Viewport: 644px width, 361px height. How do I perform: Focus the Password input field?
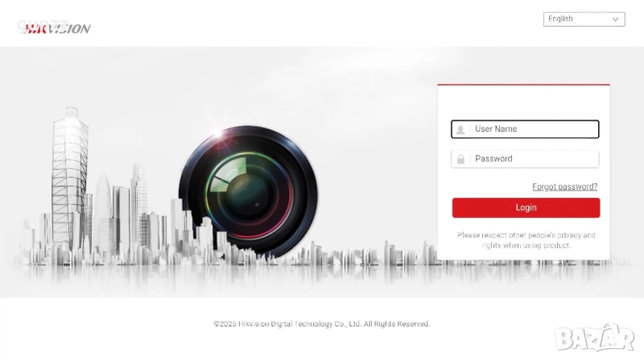point(525,159)
